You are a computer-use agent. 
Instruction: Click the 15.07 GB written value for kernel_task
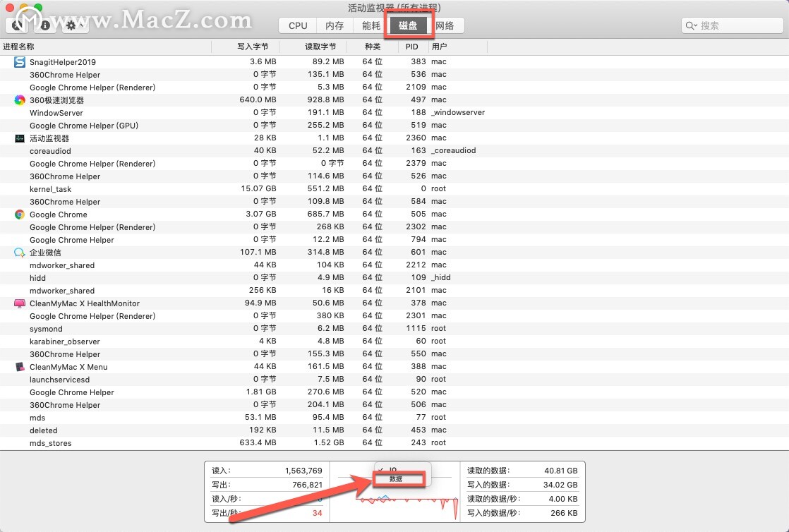(258, 189)
